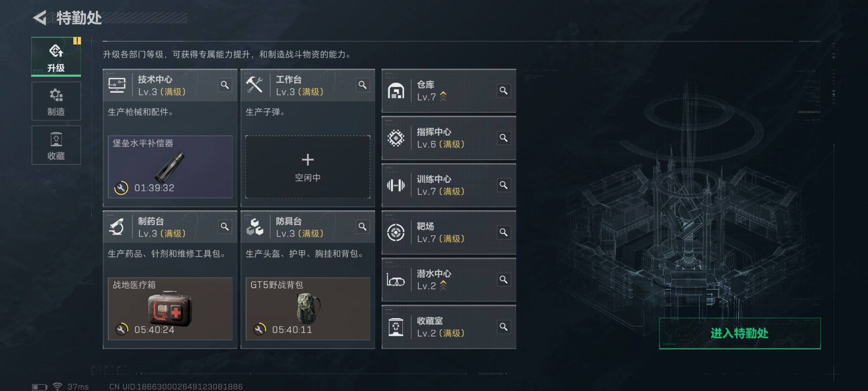
Task: Switch to the 制造 sidebar tab
Action: (56, 101)
